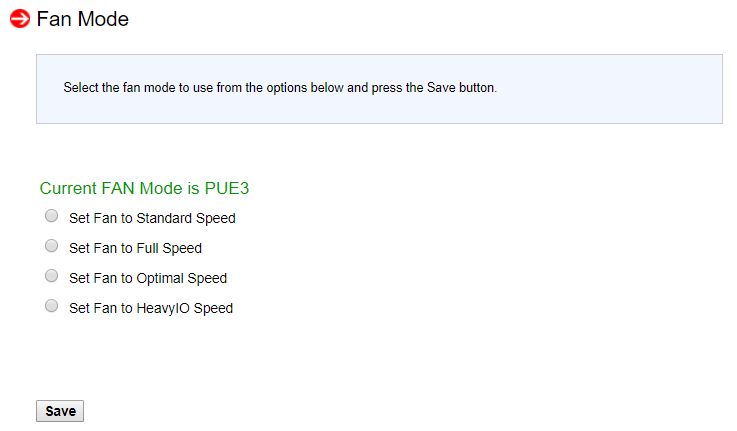
Task: Click the PUE3 mode name in status line
Action: (227, 188)
